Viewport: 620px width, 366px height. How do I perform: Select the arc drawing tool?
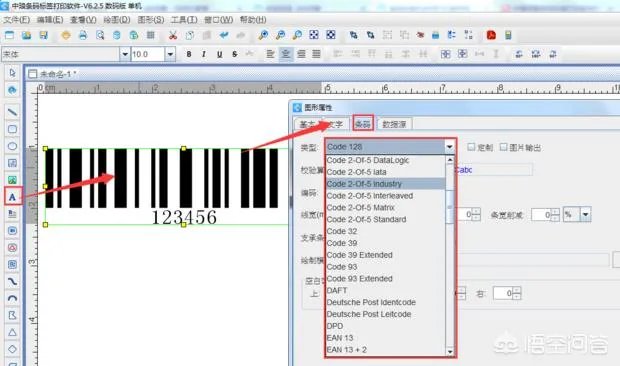(12, 298)
